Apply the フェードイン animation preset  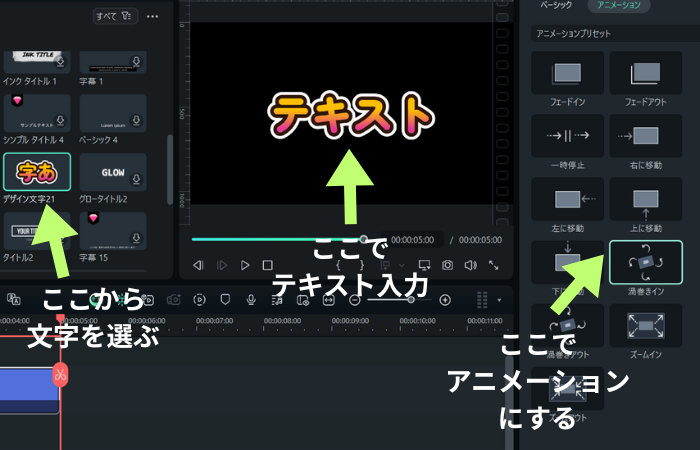pos(567,72)
